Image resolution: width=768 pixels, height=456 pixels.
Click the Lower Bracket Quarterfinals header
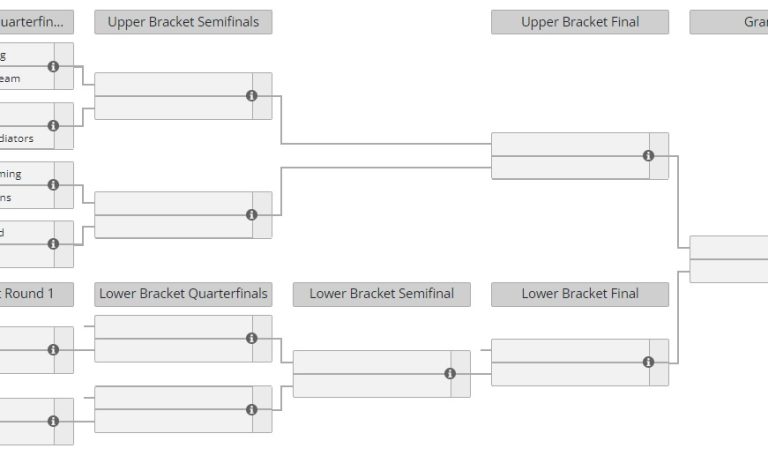click(183, 294)
